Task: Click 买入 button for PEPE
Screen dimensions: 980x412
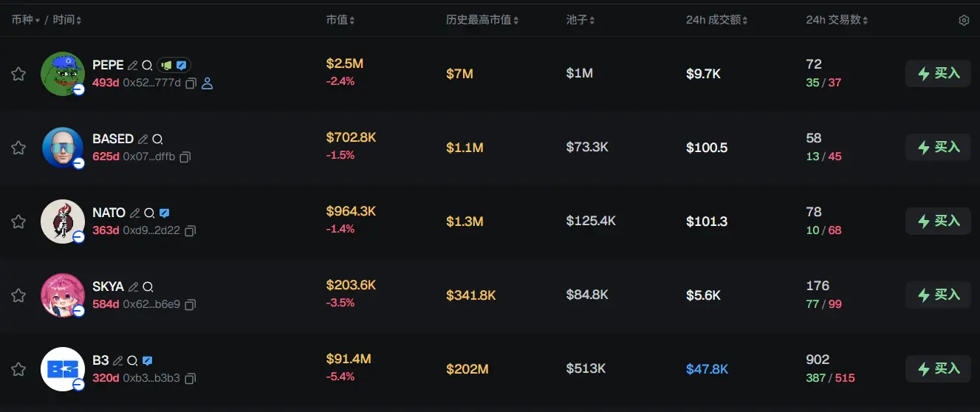Action: click(x=938, y=74)
